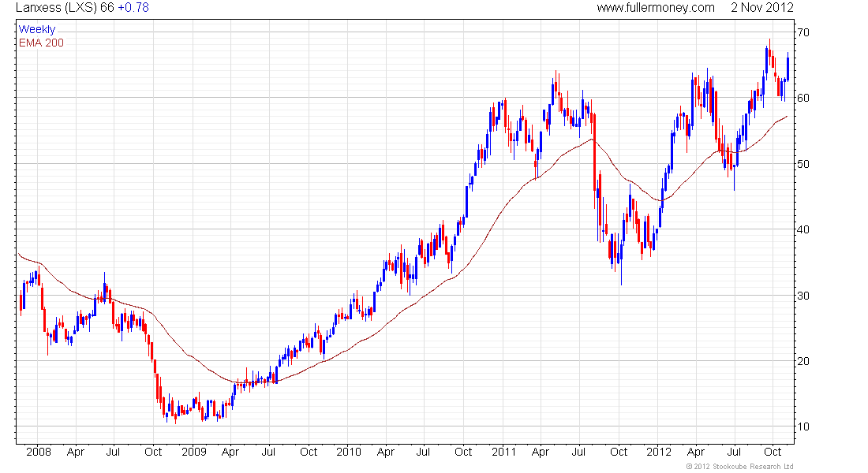This screenshot has height=473, width=868.
Task: Click the Oct label within year 2009
Action: point(309,452)
